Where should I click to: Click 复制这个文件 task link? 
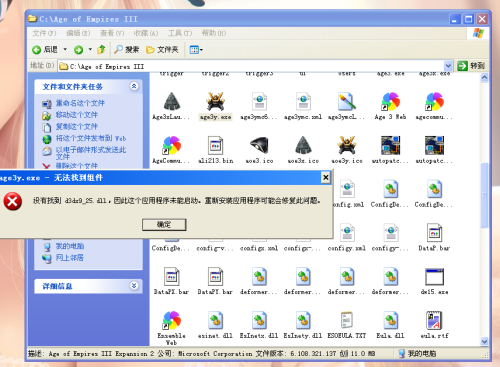[77, 126]
